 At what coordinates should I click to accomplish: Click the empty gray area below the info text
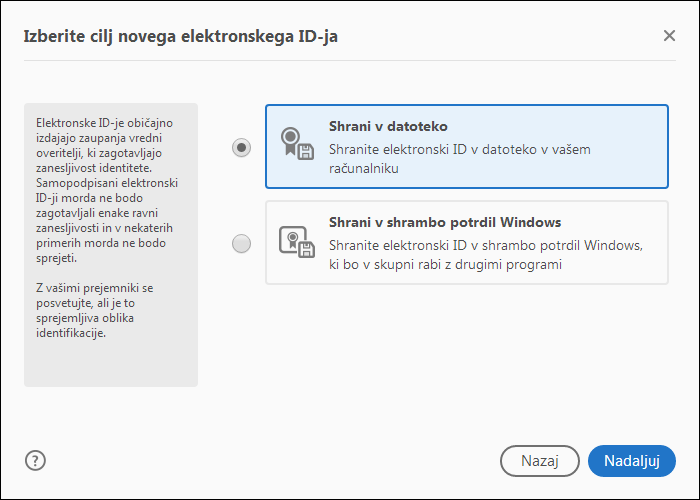[x=110, y=362]
